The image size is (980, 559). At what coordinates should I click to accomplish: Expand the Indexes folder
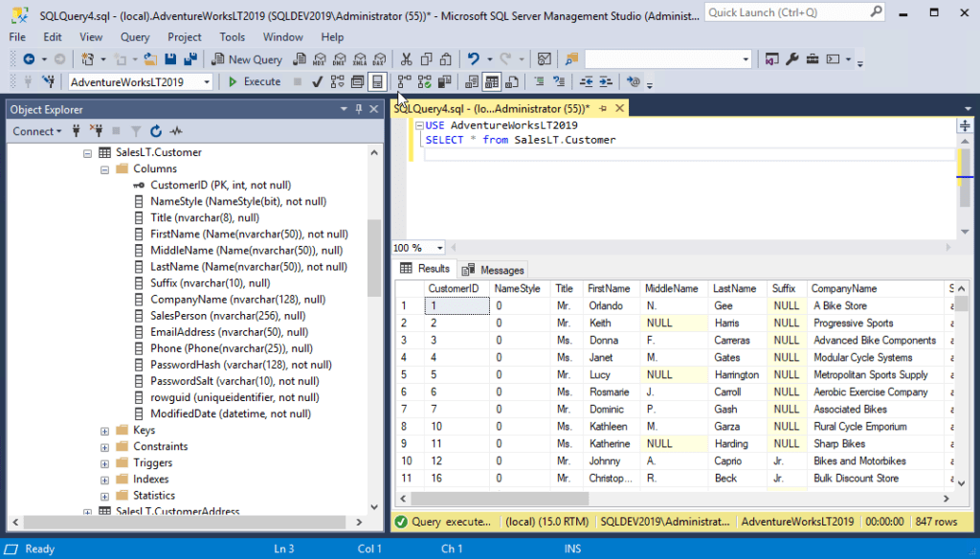105,480
